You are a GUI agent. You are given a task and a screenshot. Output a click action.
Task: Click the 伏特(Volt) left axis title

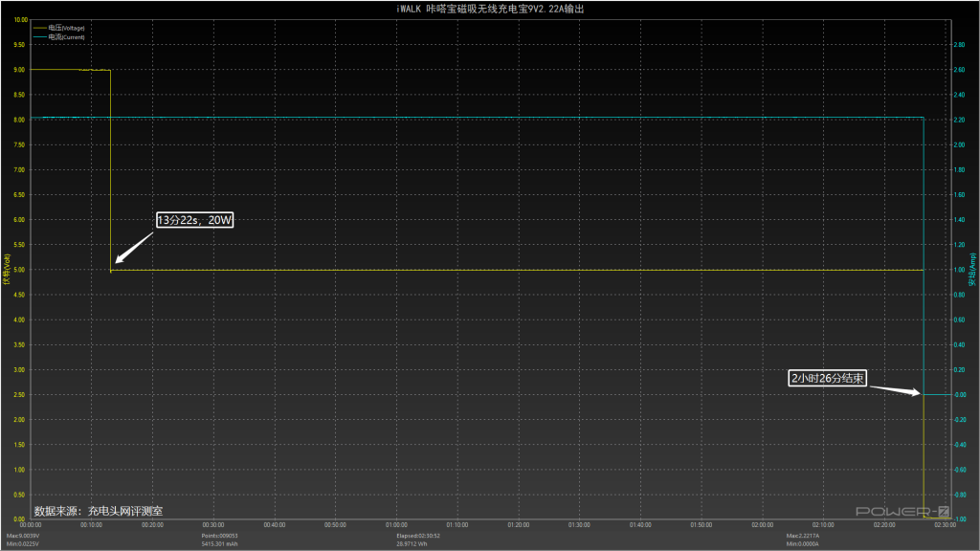pyautogui.click(x=7, y=269)
